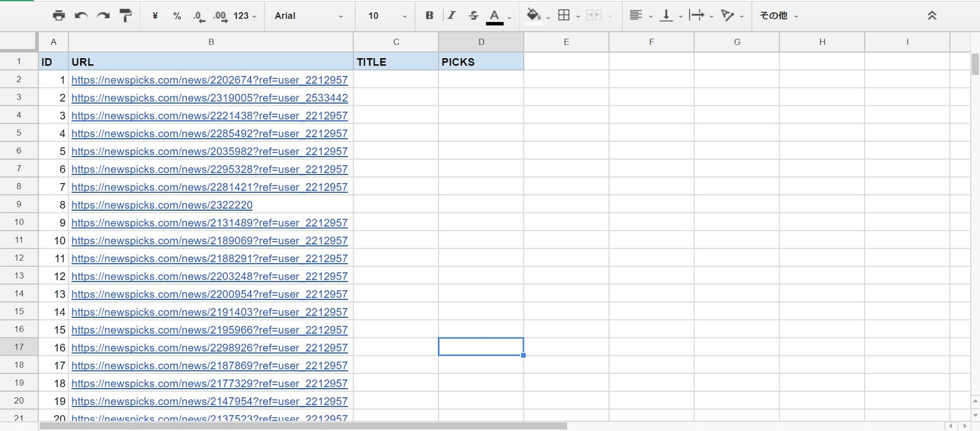
Task: Open link newspicks.com/news/2285492
Action: 209,133
